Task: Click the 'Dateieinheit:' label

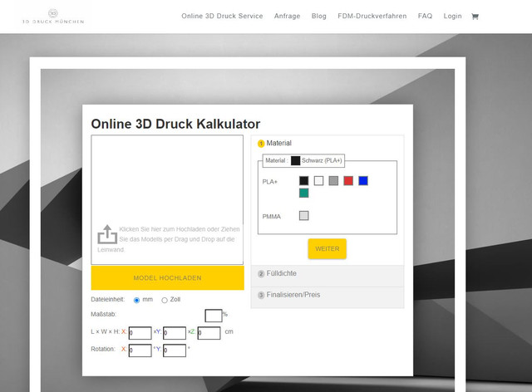Action: click(x=108, y=300)
